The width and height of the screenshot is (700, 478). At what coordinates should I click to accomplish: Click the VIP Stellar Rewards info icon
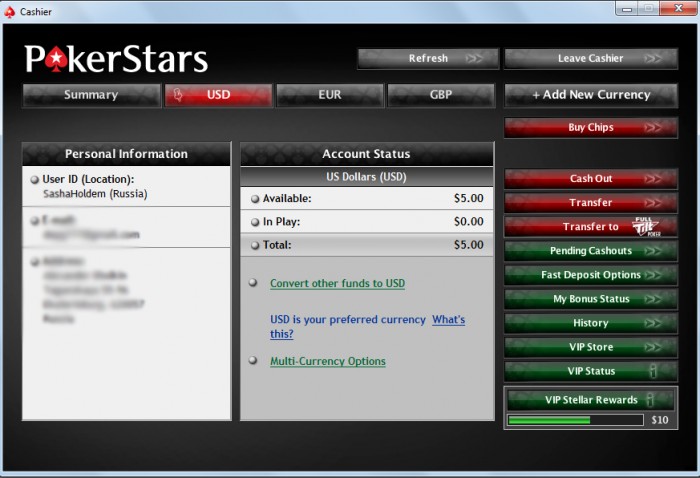point(650,399)
